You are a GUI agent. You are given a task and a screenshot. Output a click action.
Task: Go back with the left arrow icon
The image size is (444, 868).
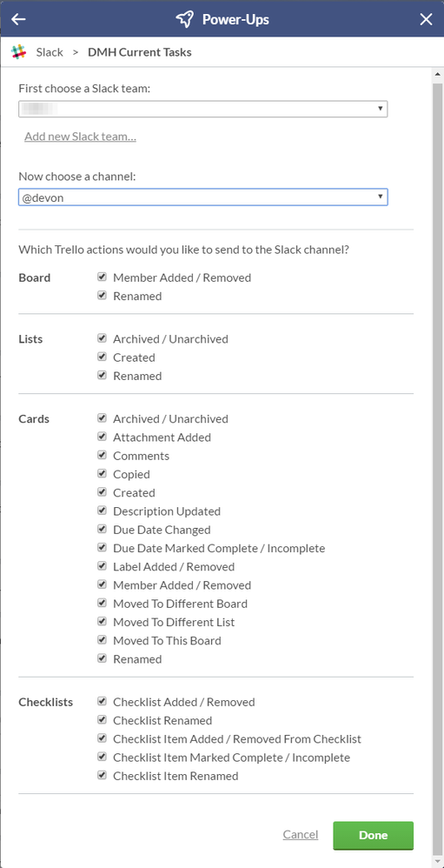pyautogui.click(x=18, y=19)
